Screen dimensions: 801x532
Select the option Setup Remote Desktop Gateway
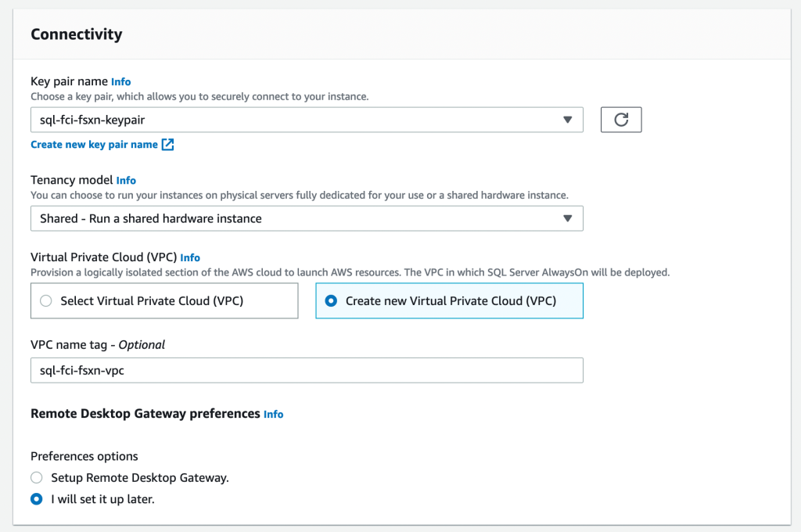(36, 477)
